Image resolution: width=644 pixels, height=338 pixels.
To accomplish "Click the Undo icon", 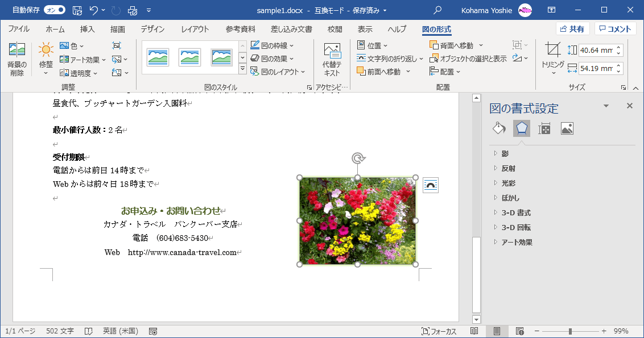I will pos(94,10).
